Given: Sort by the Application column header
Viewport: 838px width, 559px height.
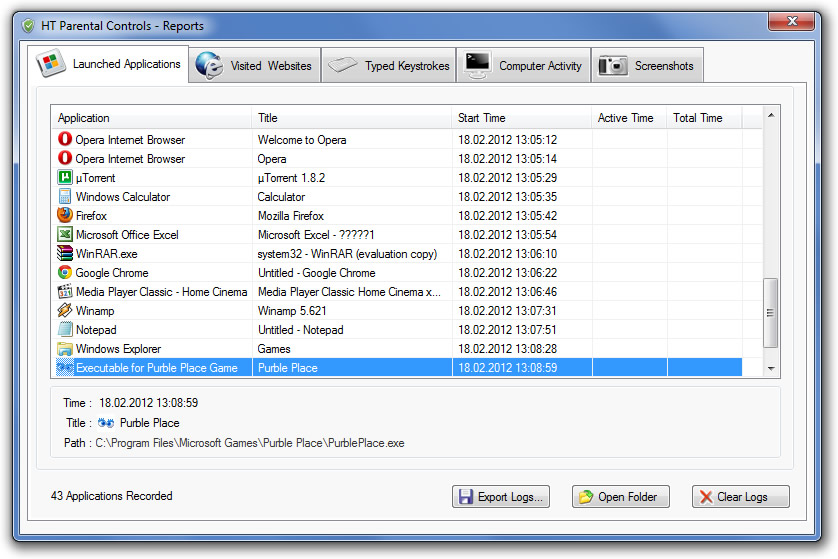Looking at the screenshot, I should (x=151, y=118).
